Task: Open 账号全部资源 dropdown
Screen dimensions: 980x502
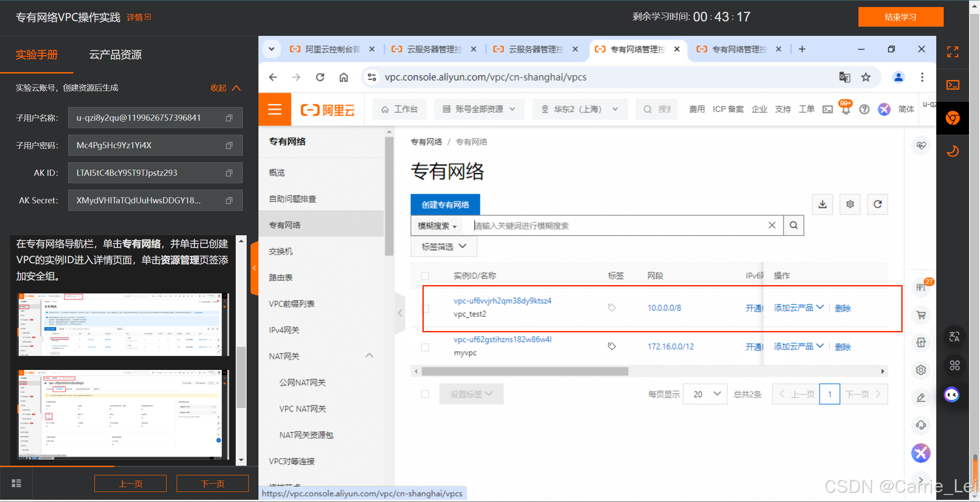Action: pyautogui.click(x=479, y=109)
